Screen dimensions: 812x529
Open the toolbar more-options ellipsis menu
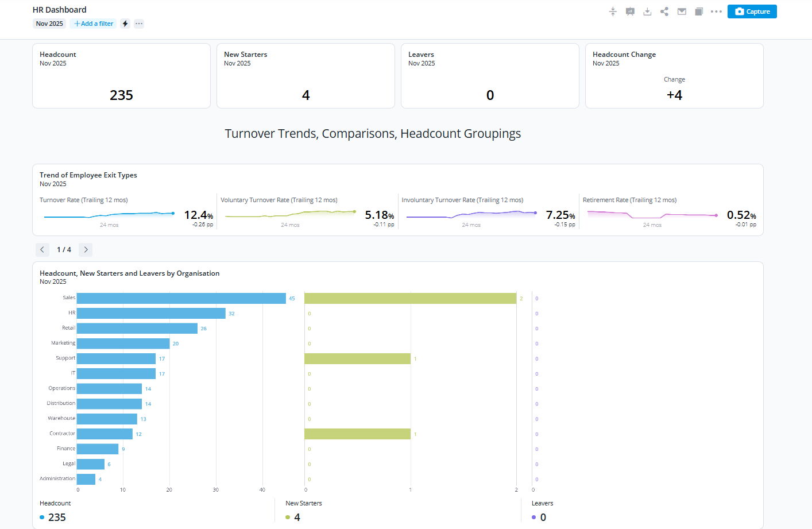(x=716, y=11)
